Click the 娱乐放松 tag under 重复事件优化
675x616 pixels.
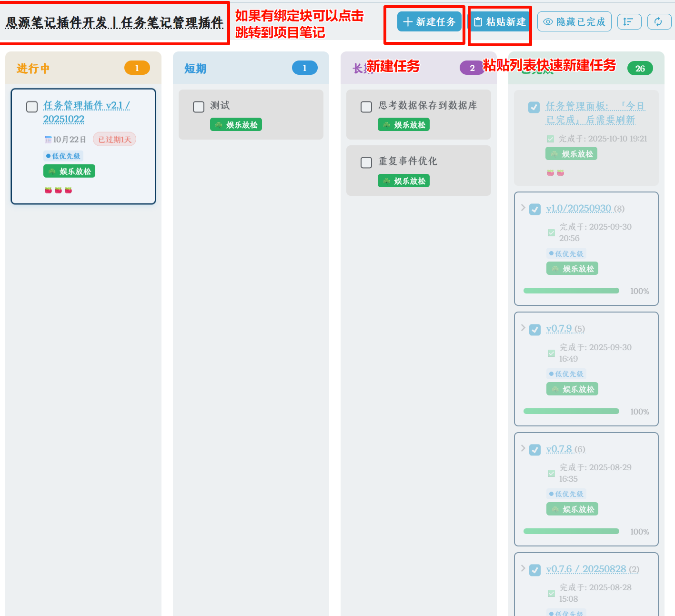point(403,181)
